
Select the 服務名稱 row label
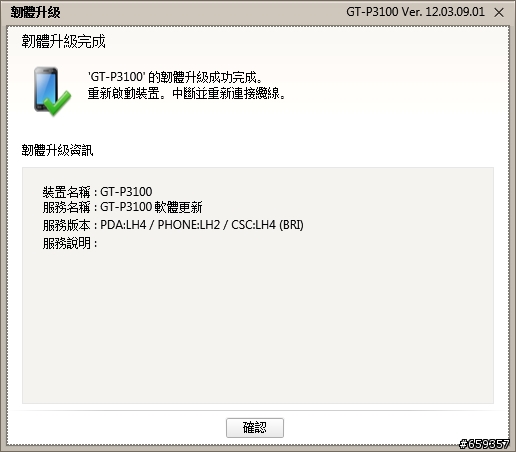66,207
